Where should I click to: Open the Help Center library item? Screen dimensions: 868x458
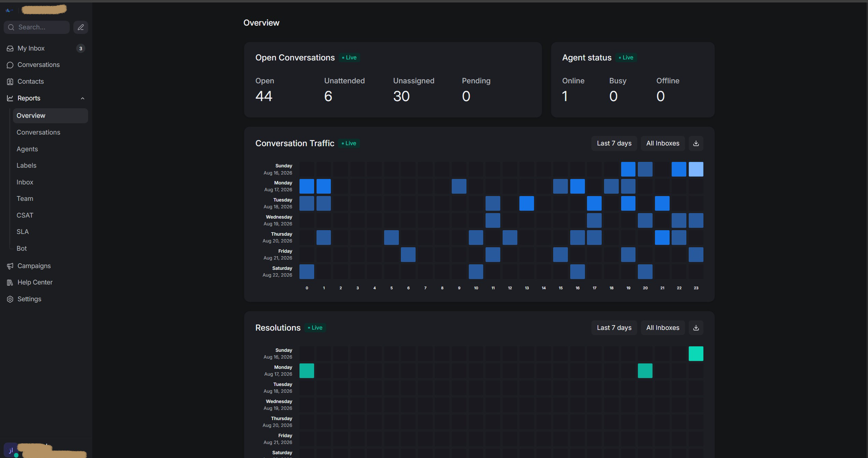pos(46,282)
